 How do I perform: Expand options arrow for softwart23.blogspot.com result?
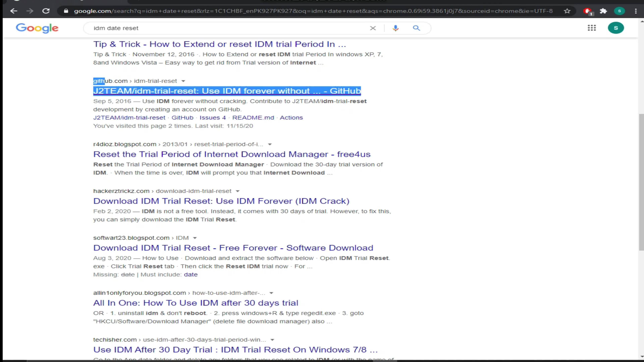pos(195,238)
